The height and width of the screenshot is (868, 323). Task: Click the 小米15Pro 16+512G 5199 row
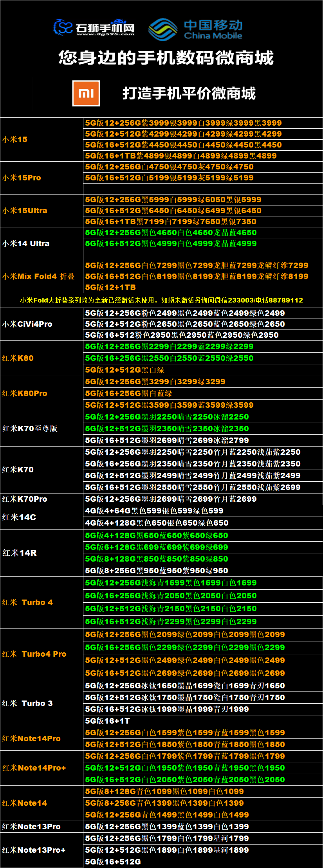pos(203,178)
